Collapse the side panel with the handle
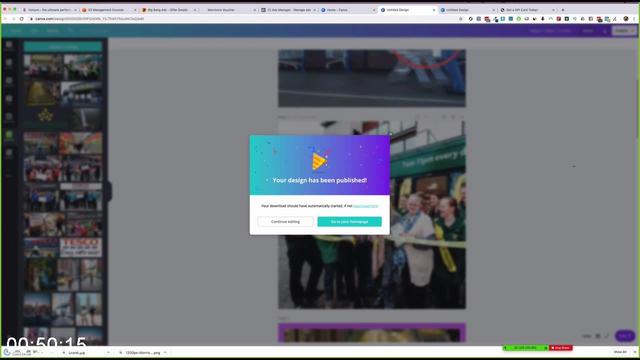 tap(109, 191)
